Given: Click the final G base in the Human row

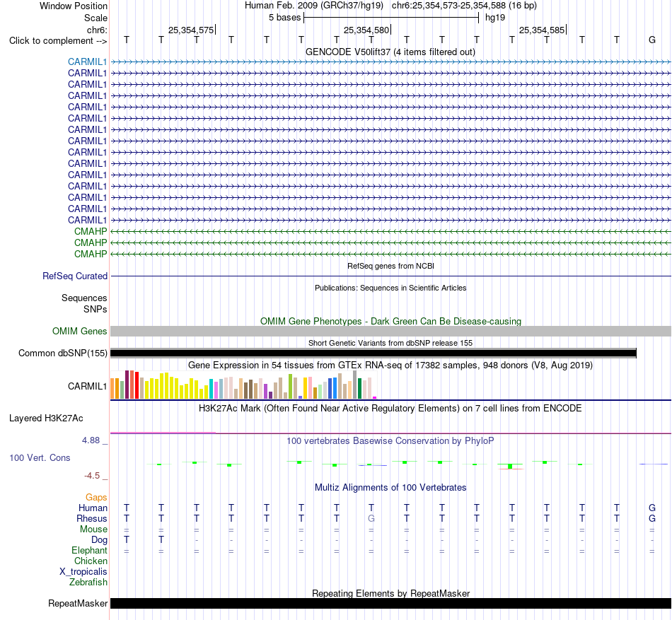Looking at the screenshot, I should coord(652,508).
